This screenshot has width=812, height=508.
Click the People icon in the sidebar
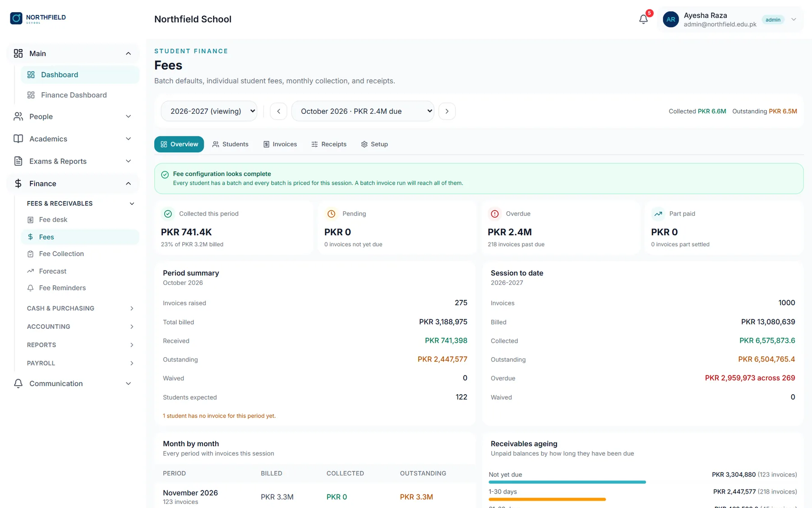[18, 117]
